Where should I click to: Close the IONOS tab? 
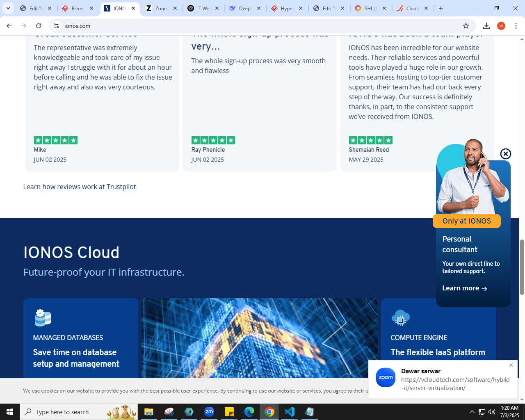click(133, 8)
